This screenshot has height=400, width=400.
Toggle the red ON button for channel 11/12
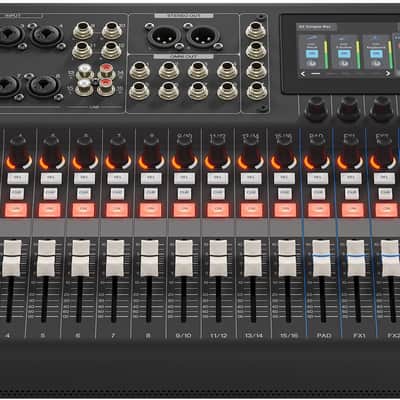coord(218,210)
